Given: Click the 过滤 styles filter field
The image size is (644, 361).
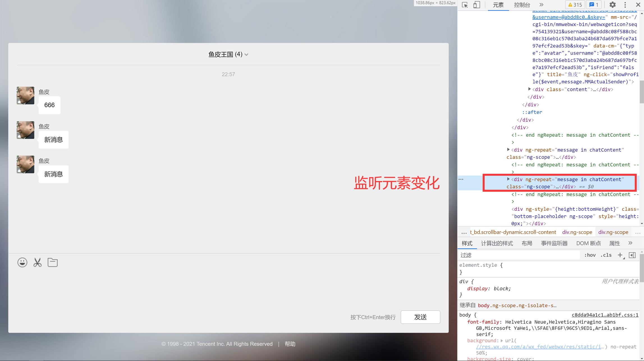Looking at the screenshot, I should 519,255.
